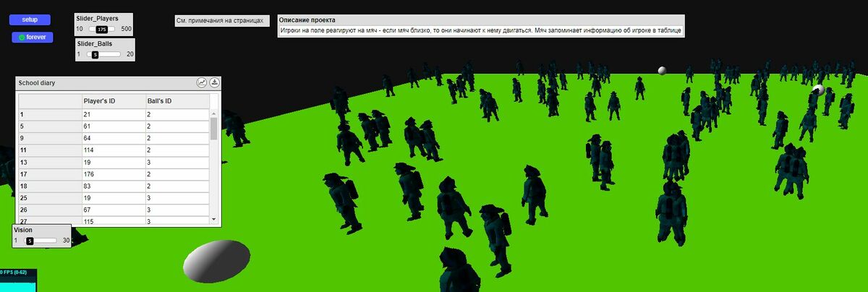Click the chart icon in School diary
This screenshot has height=292, width=868.
[x=202, y=83]
